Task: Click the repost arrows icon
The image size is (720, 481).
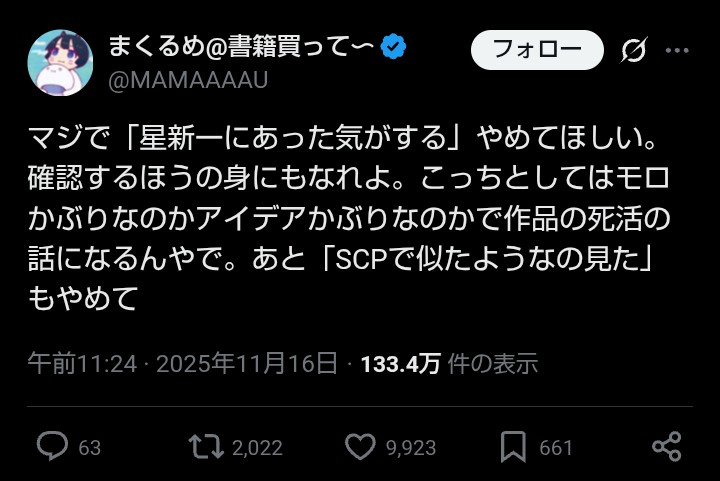Action: [206, 447]
